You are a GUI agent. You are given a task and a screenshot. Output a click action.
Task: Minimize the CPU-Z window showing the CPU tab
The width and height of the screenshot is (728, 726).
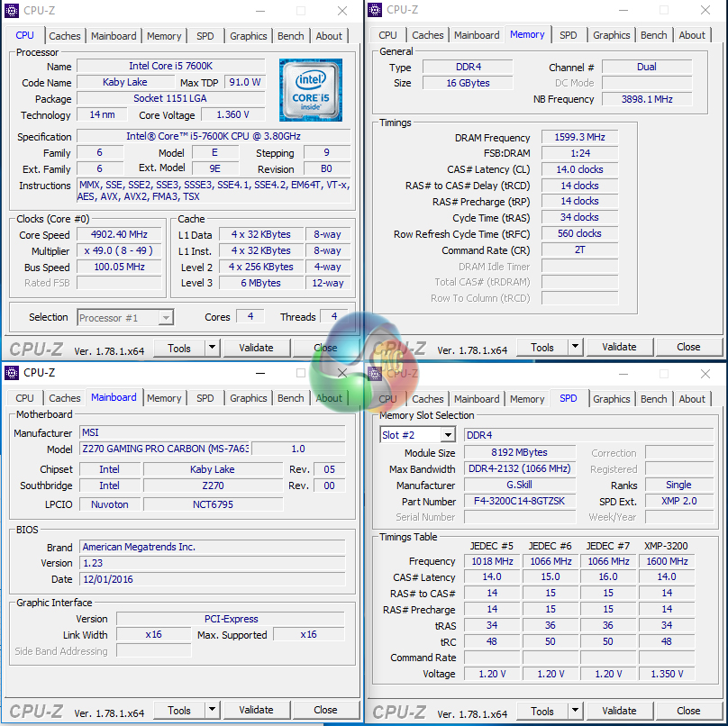(x=260, y=11)
